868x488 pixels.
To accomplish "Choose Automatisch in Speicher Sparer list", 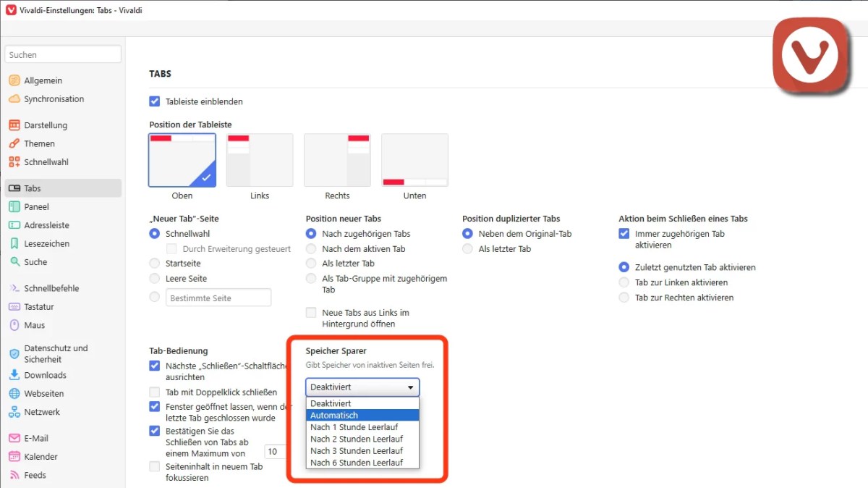I will [x=362, y=416].
